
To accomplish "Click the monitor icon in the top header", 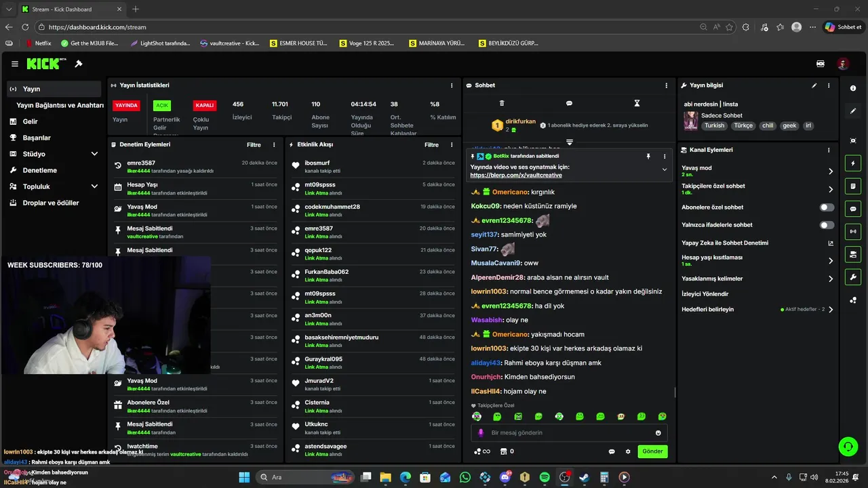I will [x=821, y=64].
